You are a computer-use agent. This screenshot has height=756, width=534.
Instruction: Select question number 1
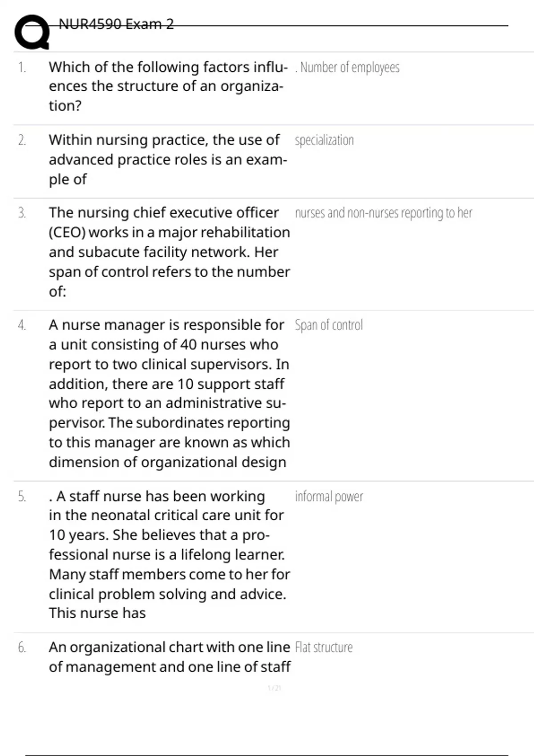coord(22,68)
